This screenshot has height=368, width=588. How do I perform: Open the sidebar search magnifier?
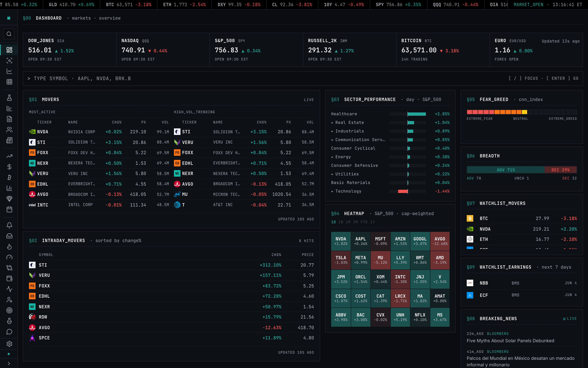(x=9, y=34)
